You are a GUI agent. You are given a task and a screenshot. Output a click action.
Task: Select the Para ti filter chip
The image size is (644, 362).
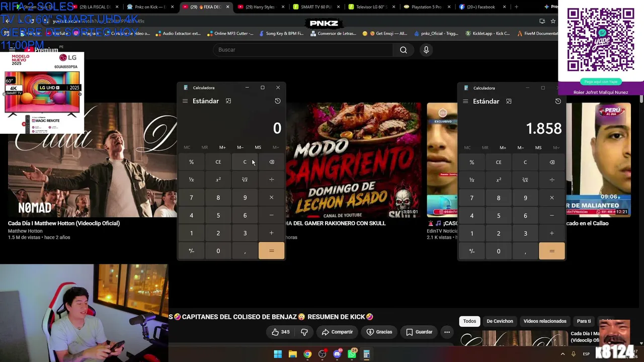point(584,321)
